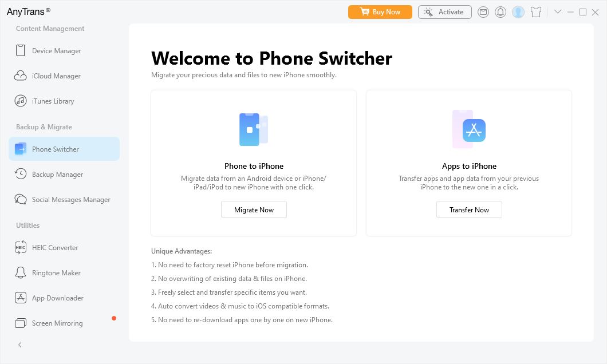Viewport: 607px width, 364px height.
Task: Click the Ringtone Maker bell icon
Action: pyautogui.click(x=21, y=272)
